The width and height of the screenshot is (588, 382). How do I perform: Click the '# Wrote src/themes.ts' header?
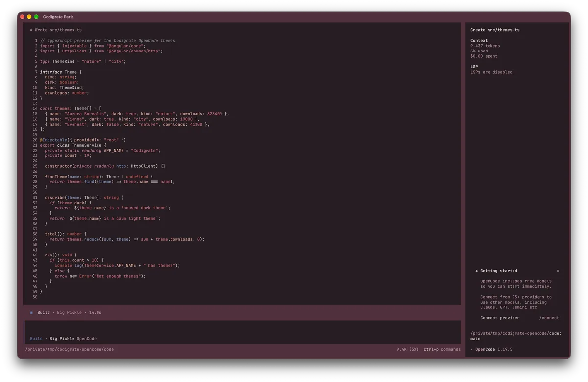pos(56,30)
